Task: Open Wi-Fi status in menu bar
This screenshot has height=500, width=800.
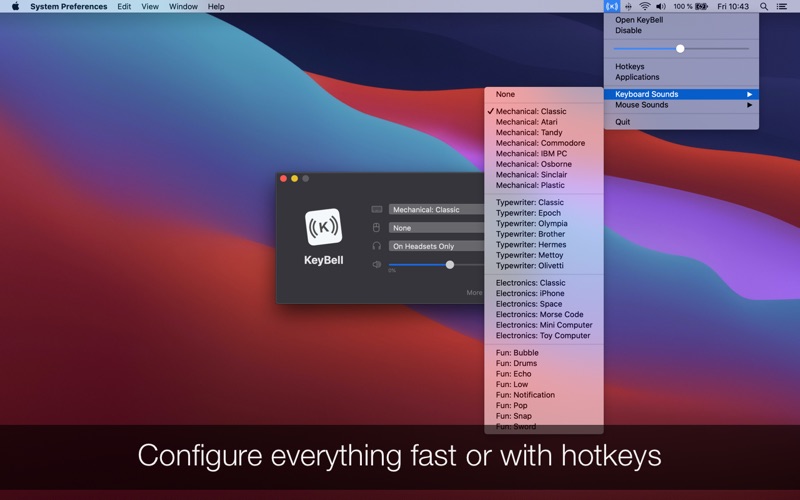Action: click(645, 7)
